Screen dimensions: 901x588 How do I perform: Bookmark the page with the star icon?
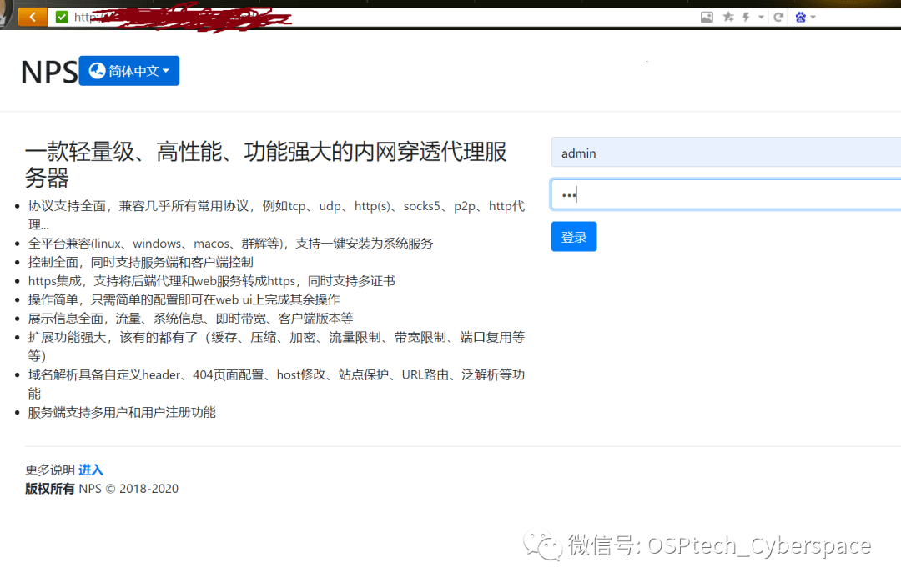tap(728, 18)
